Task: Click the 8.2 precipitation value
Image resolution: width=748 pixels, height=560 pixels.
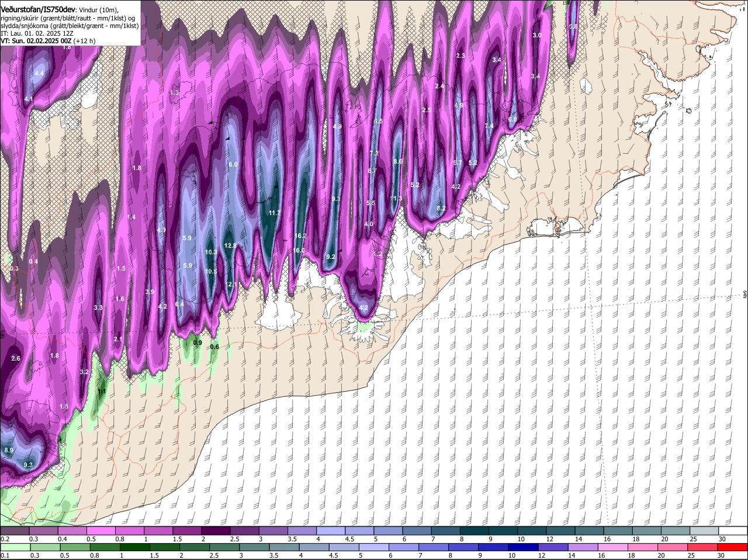Action: (x=441, y=209)
